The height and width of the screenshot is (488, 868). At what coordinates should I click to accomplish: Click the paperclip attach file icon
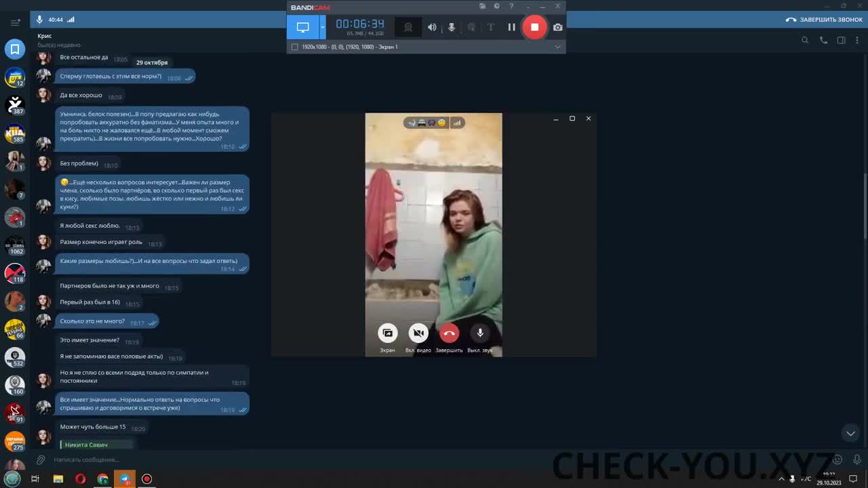point(41,460)
